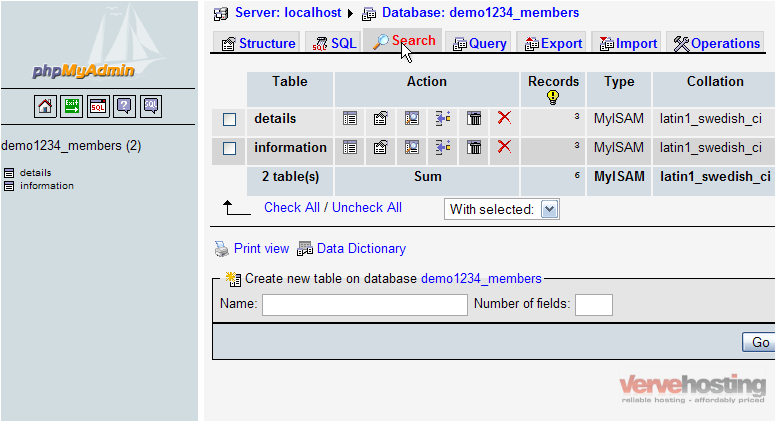Go to phpMyAdmin home icon
The width and height of the screenshot is (776, 422).
pos(45,106)
